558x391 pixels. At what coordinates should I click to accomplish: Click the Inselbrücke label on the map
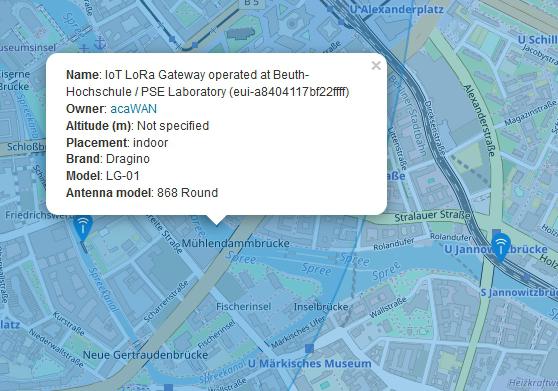point(321,306)
